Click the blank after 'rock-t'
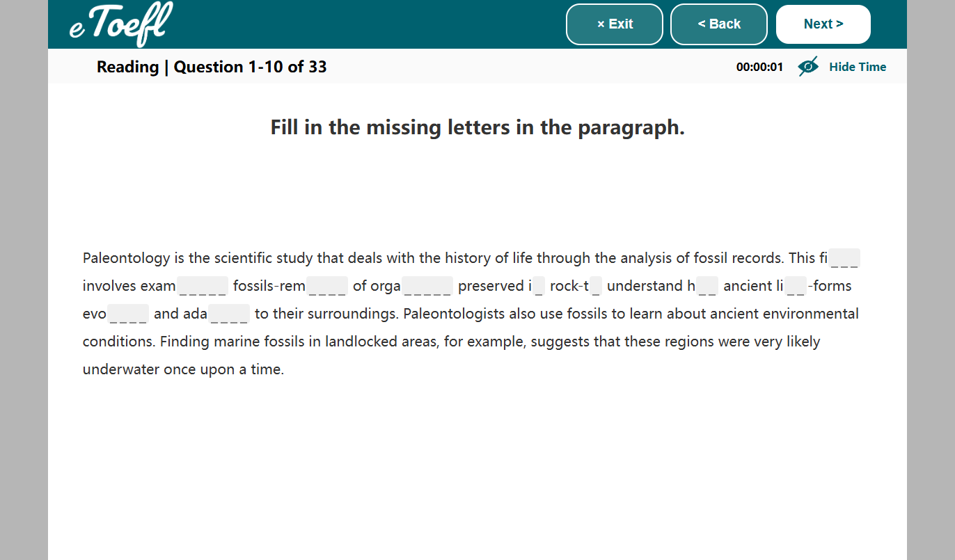This screenshot has height=560, width=955. 595,285
